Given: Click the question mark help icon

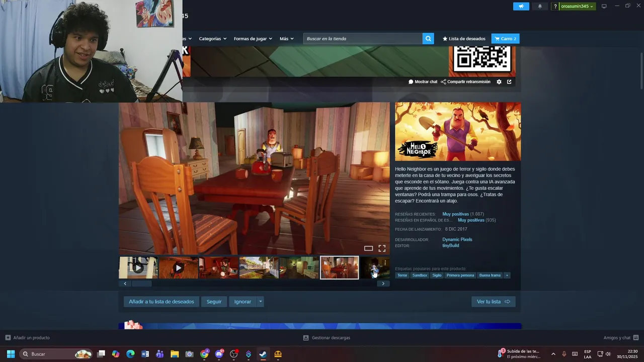Looking at the screenshot, I should [x=555, y=7].
